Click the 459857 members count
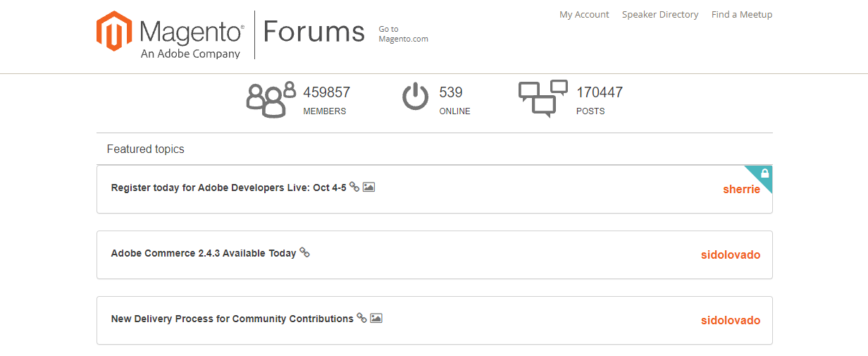The width and height of the screenshot is (868, 356). pyautogui.click(x=327, y=92)
